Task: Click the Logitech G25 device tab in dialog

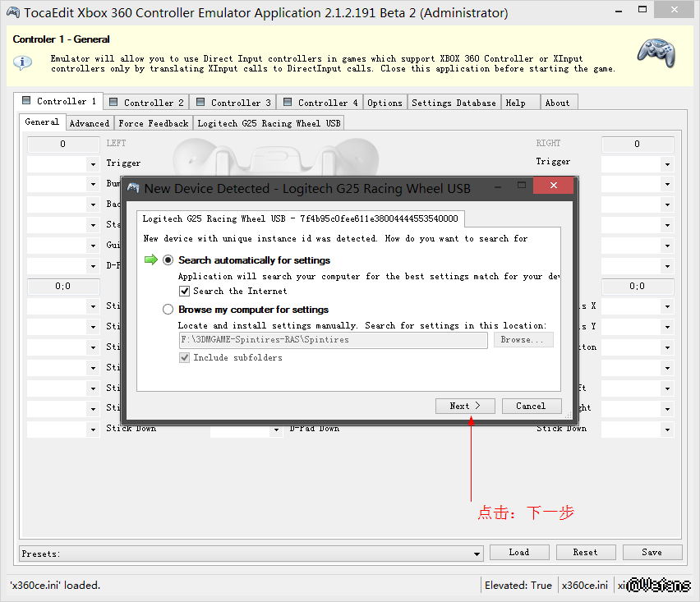Action: (301, 218)
